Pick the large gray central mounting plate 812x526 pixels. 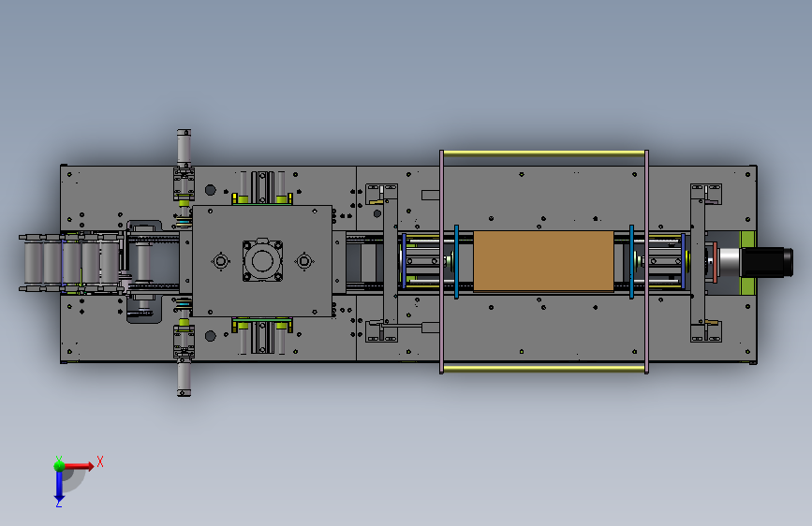point(262,261)
